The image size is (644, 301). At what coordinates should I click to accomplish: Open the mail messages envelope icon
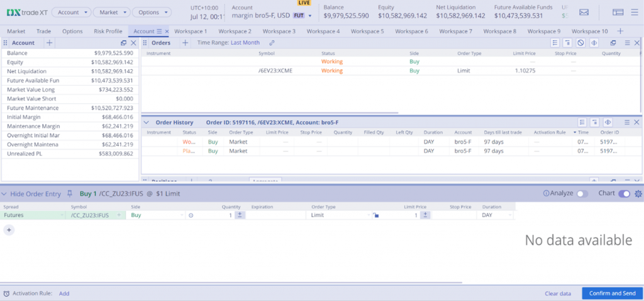point(584,12)
